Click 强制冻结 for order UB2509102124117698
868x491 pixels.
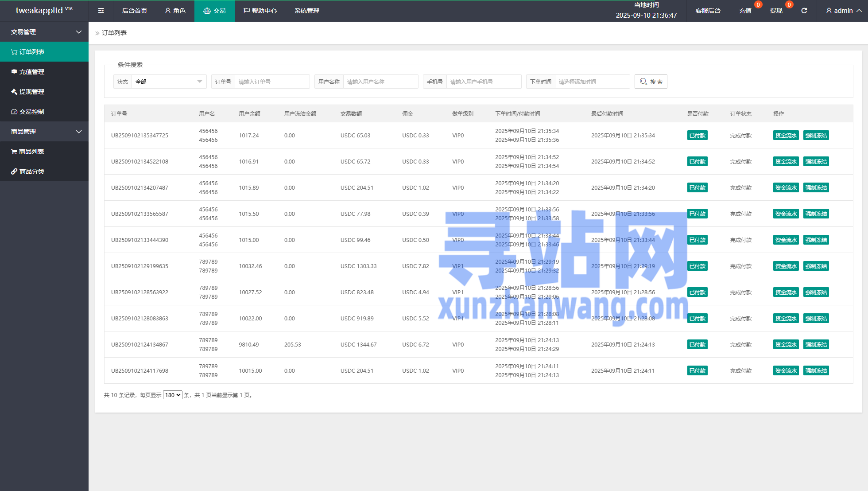(x=816, y=371)
